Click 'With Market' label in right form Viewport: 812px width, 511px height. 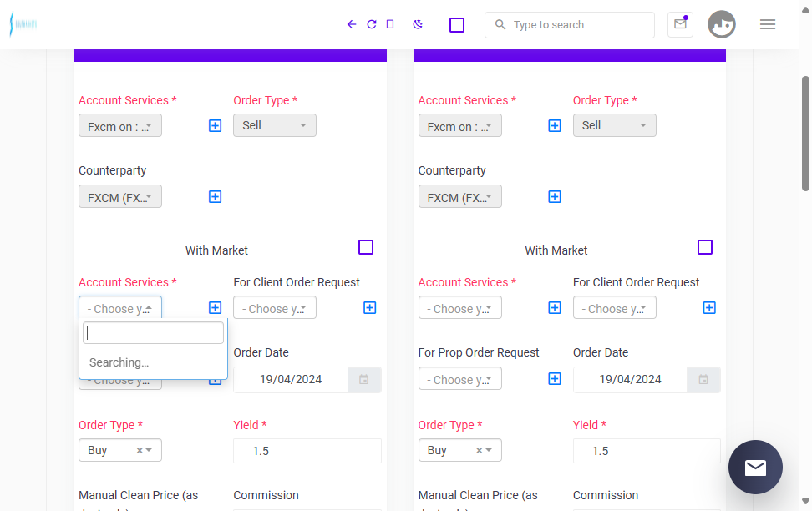click(x=556, y=250)
